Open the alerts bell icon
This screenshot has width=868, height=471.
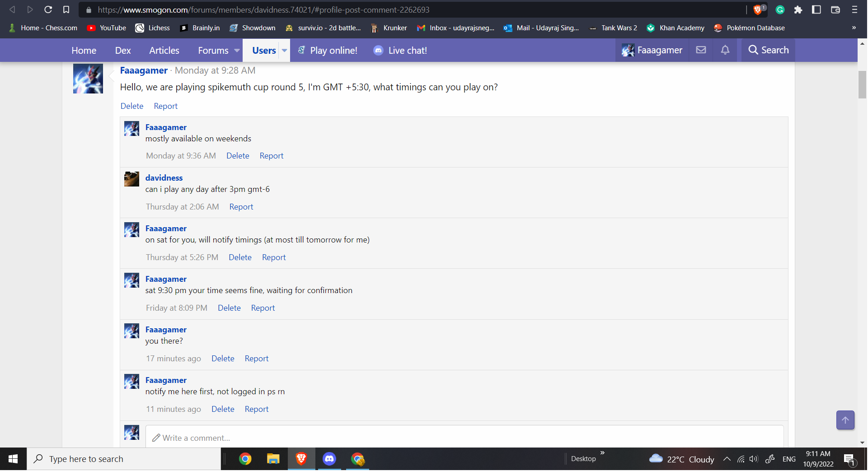coord(725,50)
